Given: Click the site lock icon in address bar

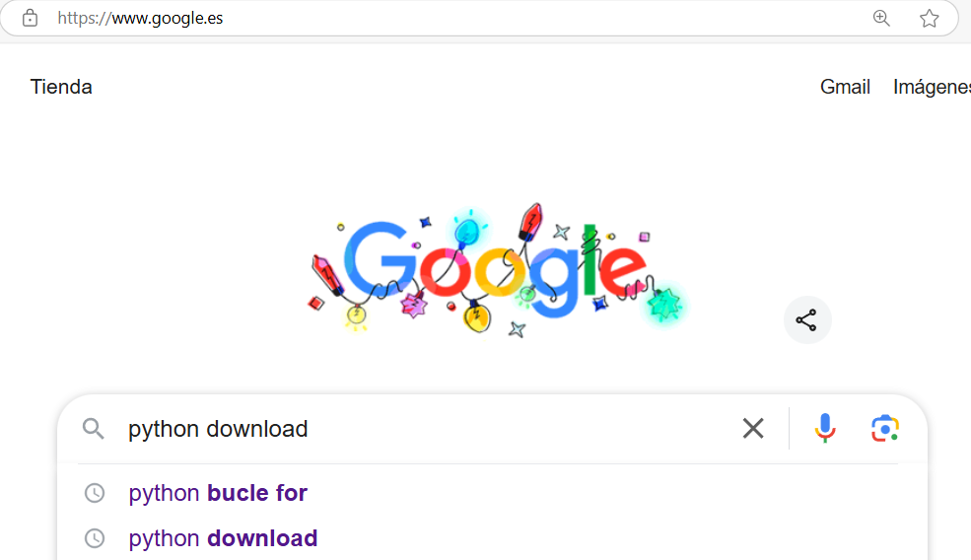Looking at the screenshot, I should 30,18.
